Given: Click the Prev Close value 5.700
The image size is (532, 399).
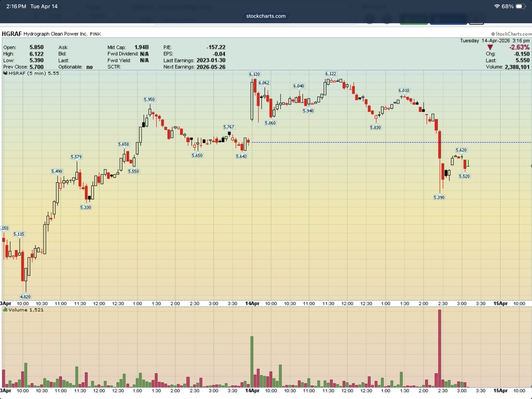Looking at the screenshot, I should (x=37, y=67).
